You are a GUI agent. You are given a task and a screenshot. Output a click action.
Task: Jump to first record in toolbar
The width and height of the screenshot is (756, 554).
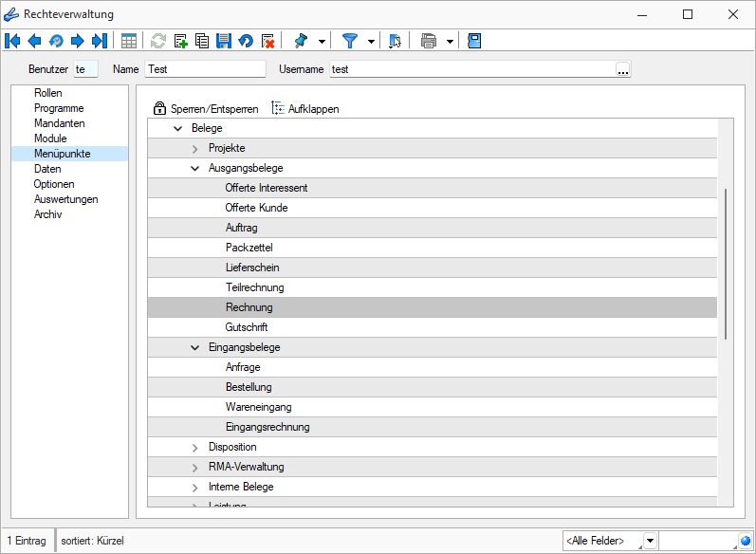(x=13, y=41)
